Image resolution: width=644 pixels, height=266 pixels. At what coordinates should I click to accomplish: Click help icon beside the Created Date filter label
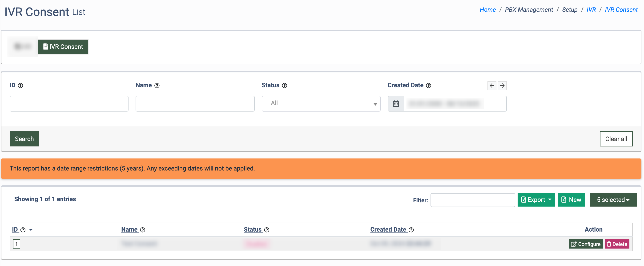(x=428, y=86)
